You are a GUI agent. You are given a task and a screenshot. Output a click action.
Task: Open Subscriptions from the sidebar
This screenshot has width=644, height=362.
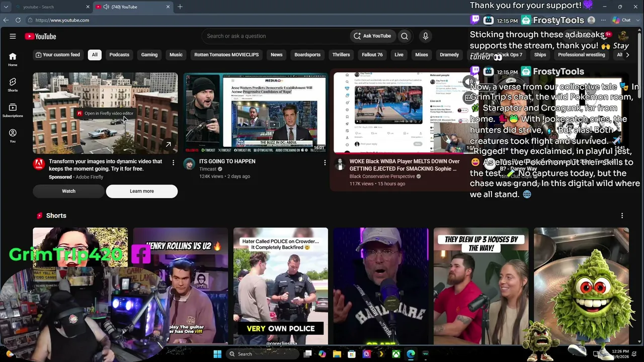13,110
